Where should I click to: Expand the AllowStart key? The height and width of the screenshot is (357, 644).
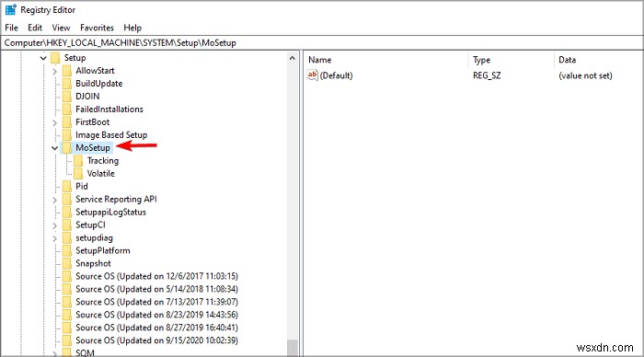coord(54,71)
